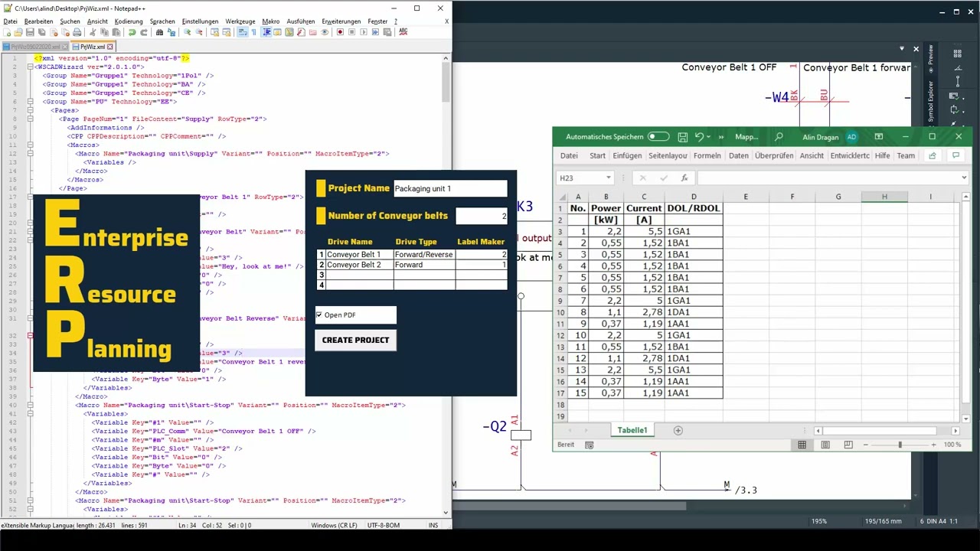
Task: Close the PrjWiz.xml tab via its X
Action: click(110, 47)
